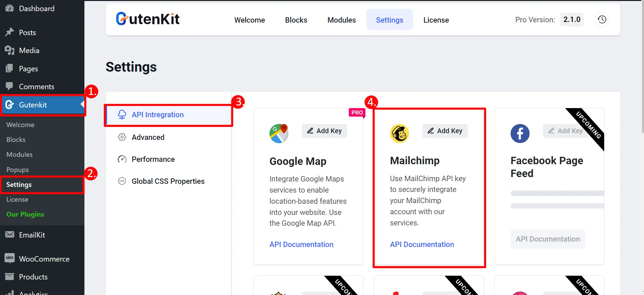The height and width of the screenshot is (295, 644).
Task: Click the Facebook Page Feed title
Action: coord(547,167)
